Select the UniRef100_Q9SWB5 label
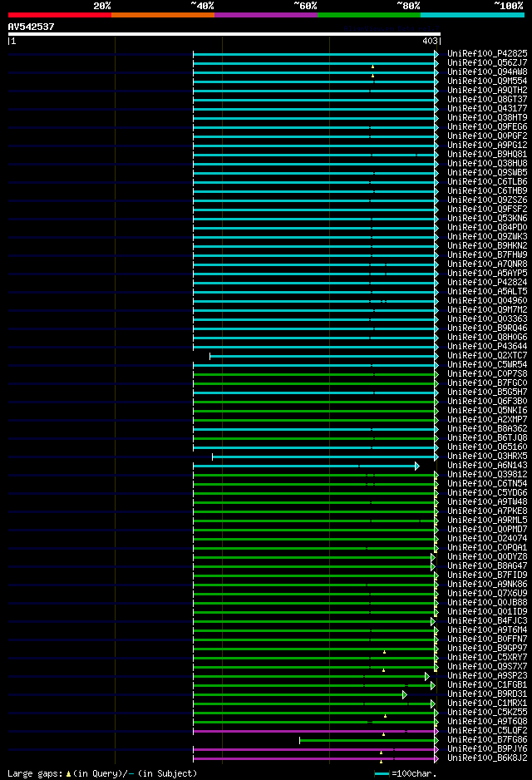The height and width of the screenshot is (780, 532). 487,173
